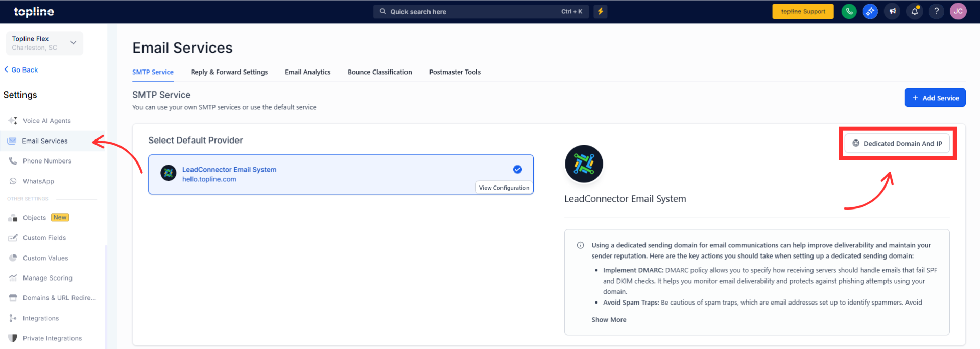Viewport: 980px width, 349px height.
Task: Click the 'Select Default Provider' heading
Action: coord(196,140)
